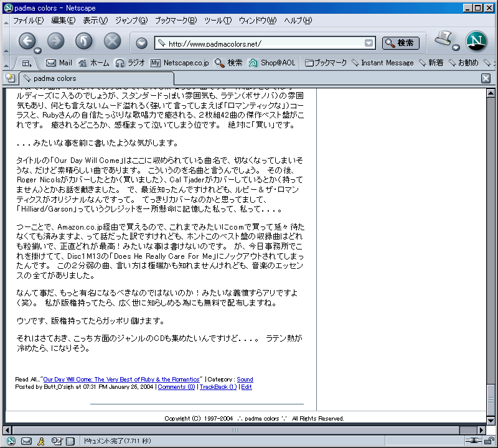Open Instant Messenger status bar icon
498x448 pixels.
click(41, 441)
